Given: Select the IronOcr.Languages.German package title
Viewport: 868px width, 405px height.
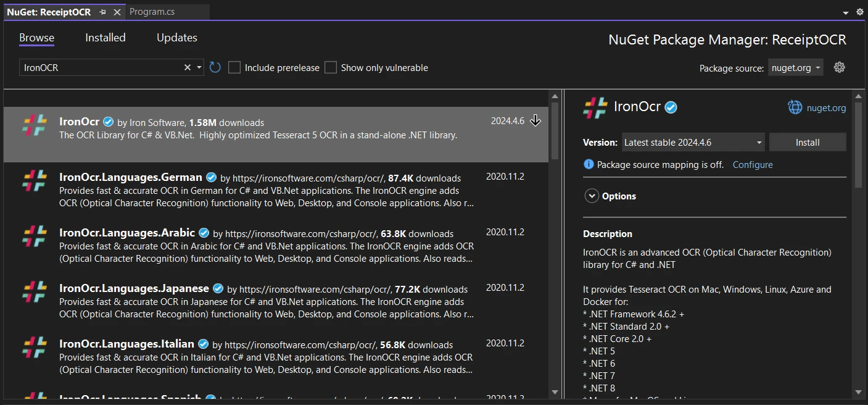Looking at the screenshot, I should [131, 177].
